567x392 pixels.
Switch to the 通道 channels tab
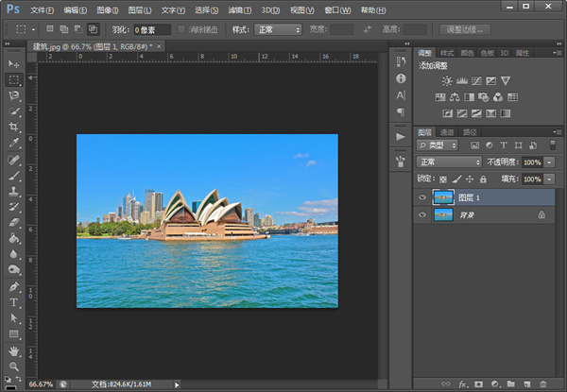pyautogui.click(x=447, y=131)
